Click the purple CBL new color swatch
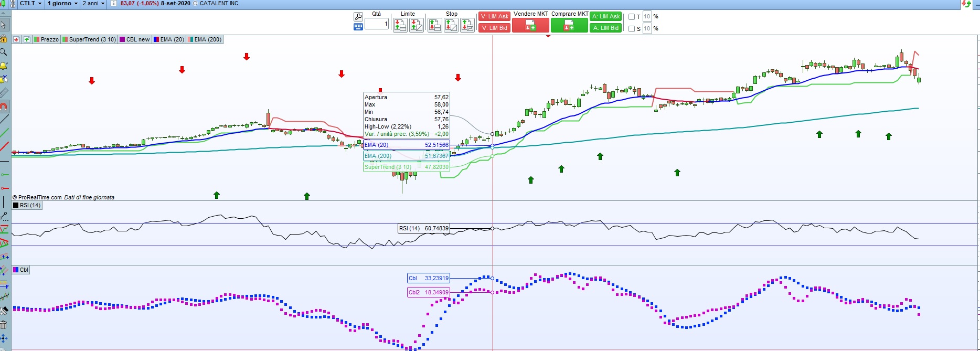Viewport: 980px width, 351px height. pyautogui.click(x=122, y=39)
